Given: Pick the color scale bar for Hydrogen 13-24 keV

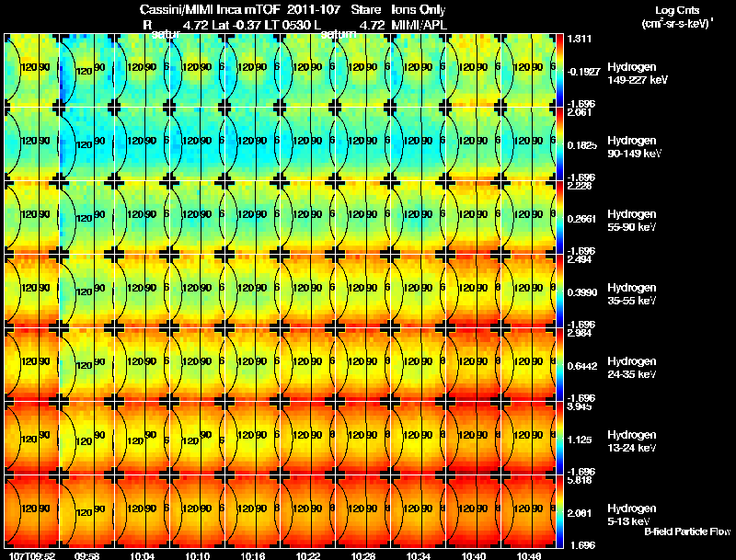Looking at the screenshot, I should (x=559, y=439).
